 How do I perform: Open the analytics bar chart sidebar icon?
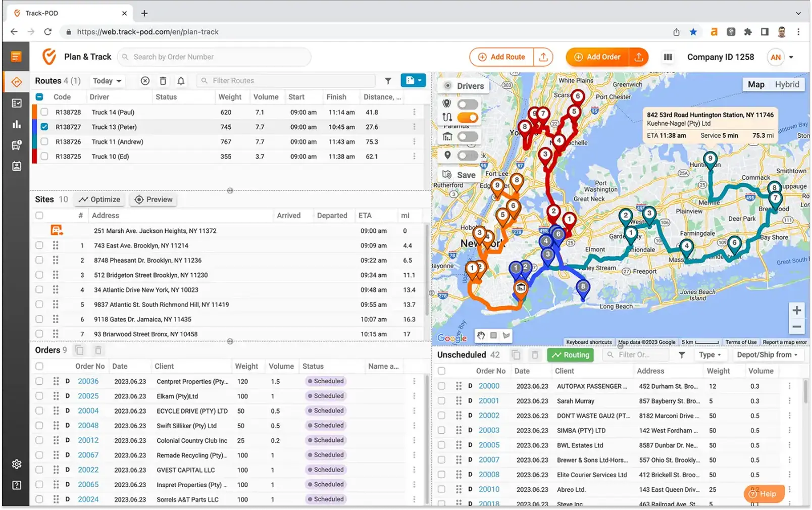pos(17,124)
